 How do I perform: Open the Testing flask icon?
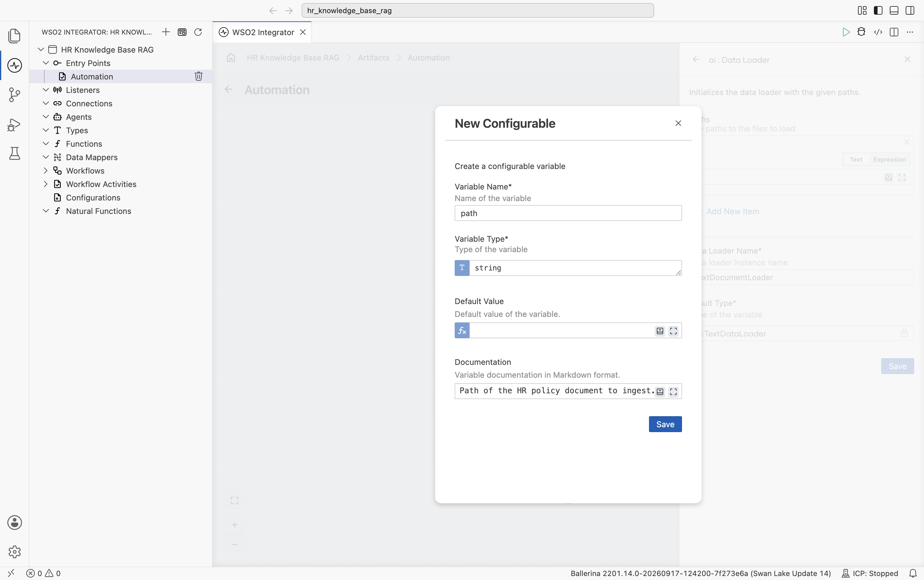(x=15, y=153)
